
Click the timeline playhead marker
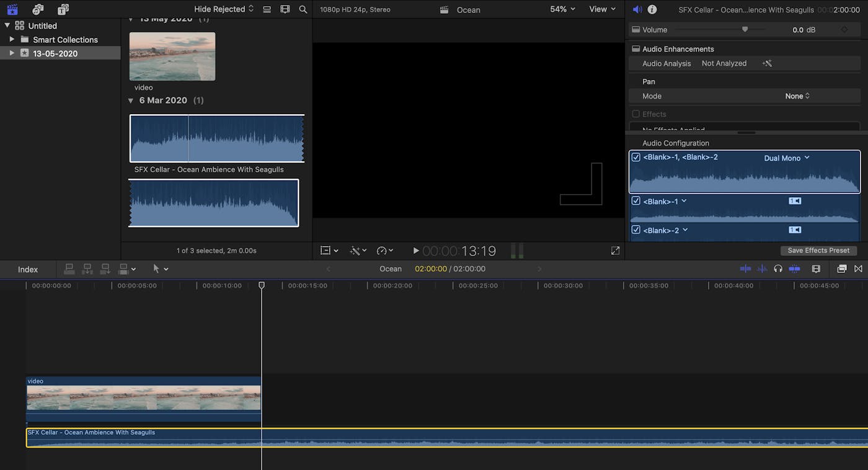(262, 285)
